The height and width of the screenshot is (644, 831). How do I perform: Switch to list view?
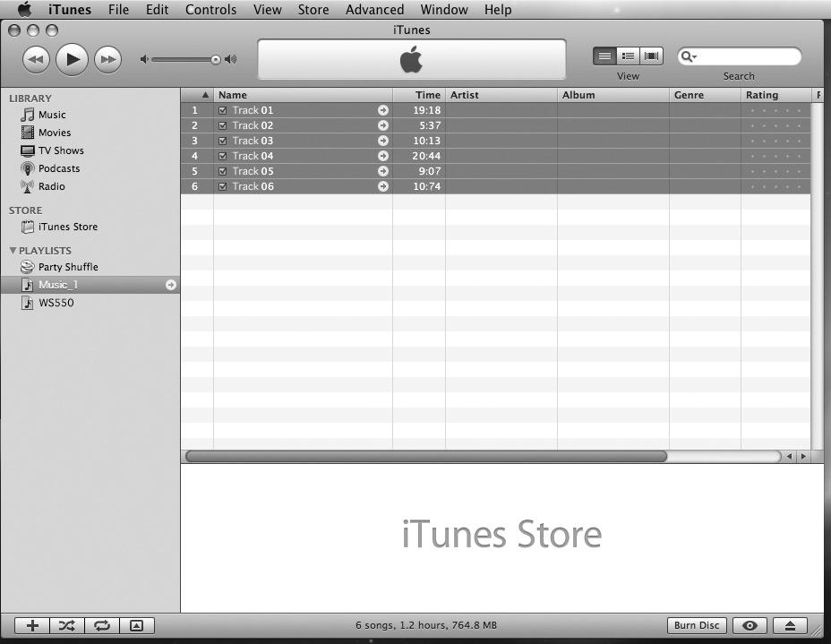click(604, 56)
